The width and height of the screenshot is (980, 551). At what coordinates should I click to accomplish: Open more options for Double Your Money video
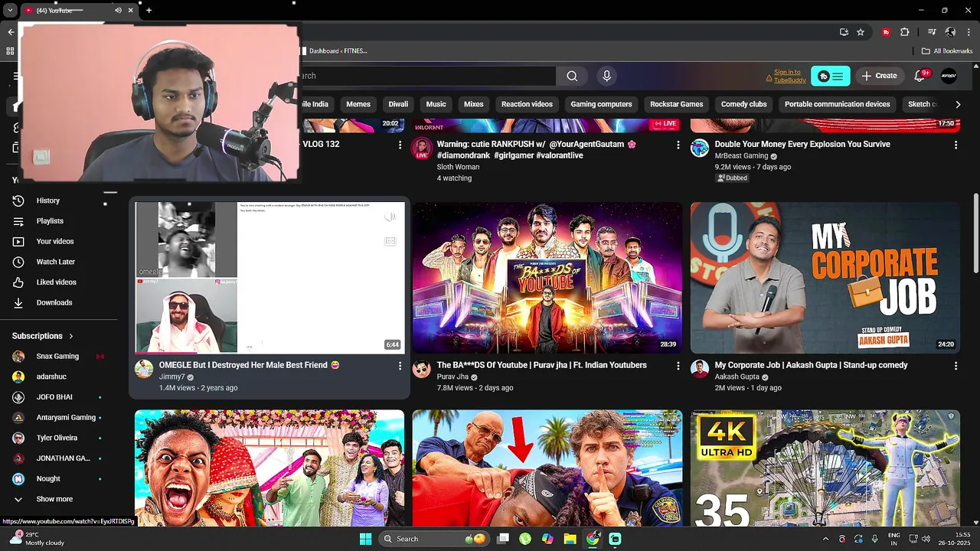(955, 145)
